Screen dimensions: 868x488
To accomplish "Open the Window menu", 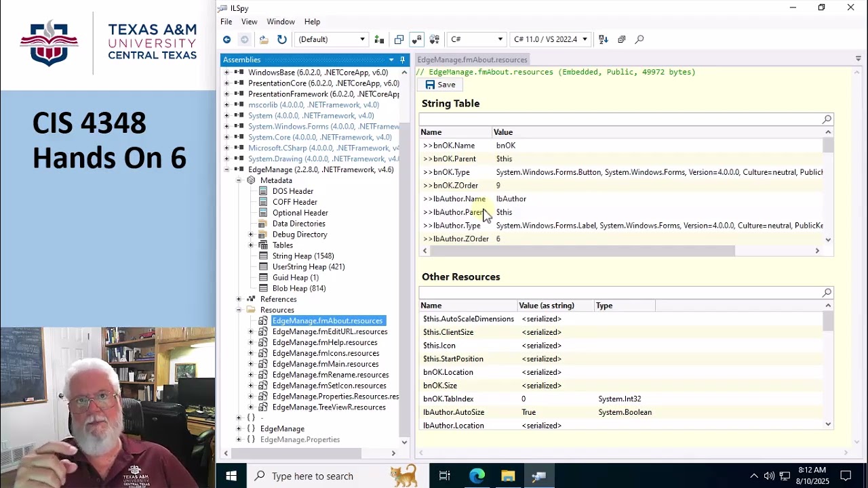I will (x=281, y=22).
